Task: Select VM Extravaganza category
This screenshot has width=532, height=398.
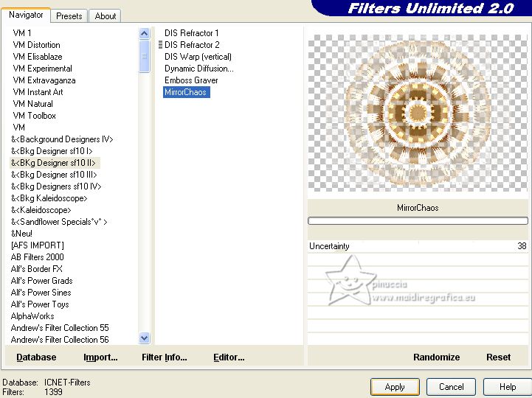Action: point(44,80)
